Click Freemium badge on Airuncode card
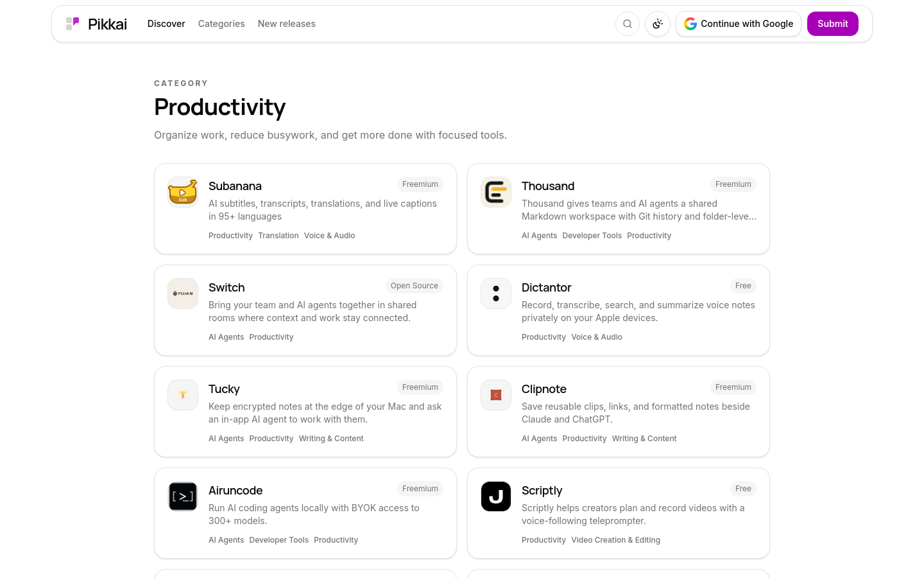The width and height of the screenshot is (924, 578). (x=420, y=489)
